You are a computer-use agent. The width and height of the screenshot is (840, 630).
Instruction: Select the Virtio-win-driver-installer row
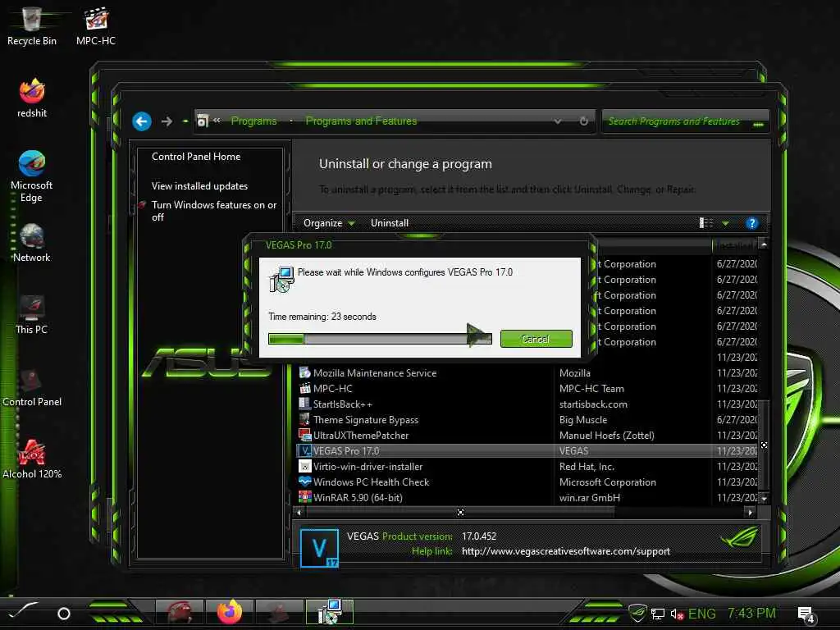[x=527, y=466]
